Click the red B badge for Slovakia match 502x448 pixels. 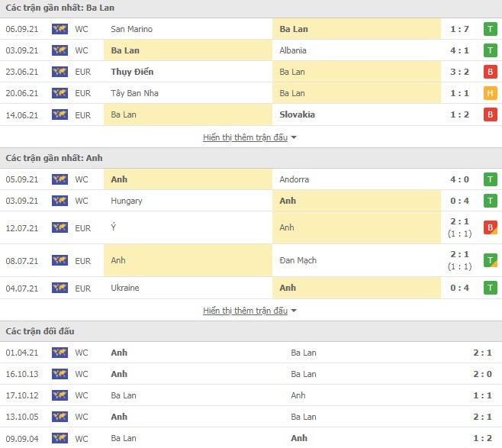(x=490, y=114)
